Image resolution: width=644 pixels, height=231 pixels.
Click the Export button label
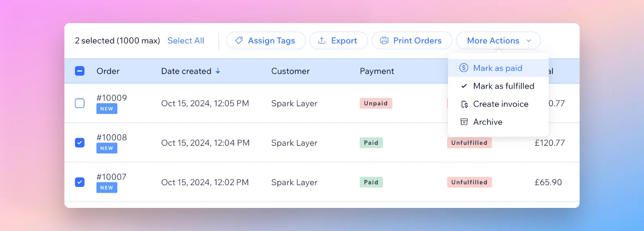[344, 41]
